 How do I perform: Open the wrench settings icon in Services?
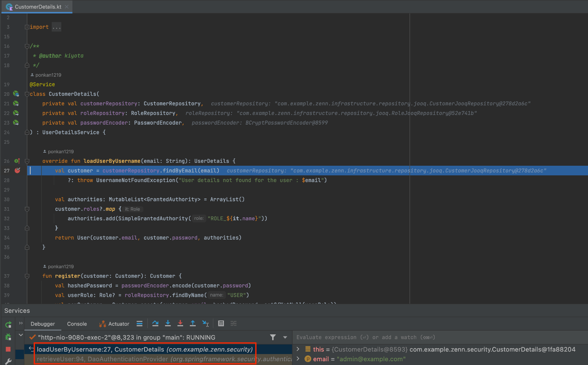[8, 361]
